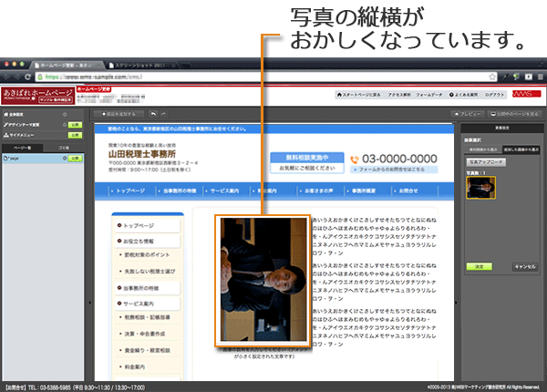The width and height of the screenshot is (547, 392).
Task: Toggle 公開 status for サイドメニュー
Action: click(75, 134)
